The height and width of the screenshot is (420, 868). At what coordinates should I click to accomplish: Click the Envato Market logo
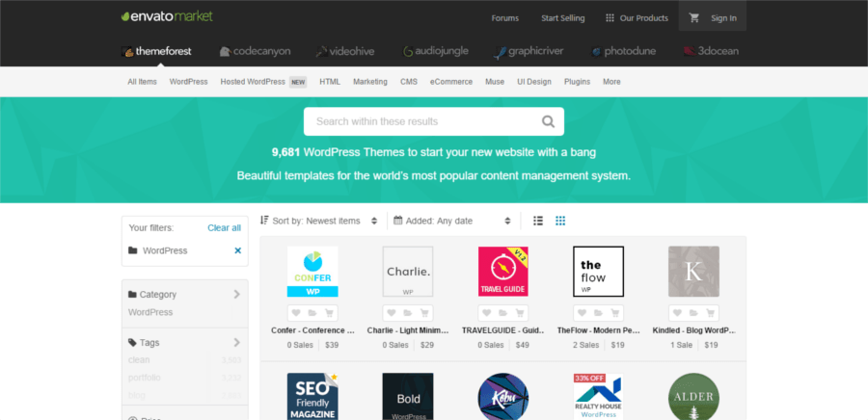pos(167,16)
